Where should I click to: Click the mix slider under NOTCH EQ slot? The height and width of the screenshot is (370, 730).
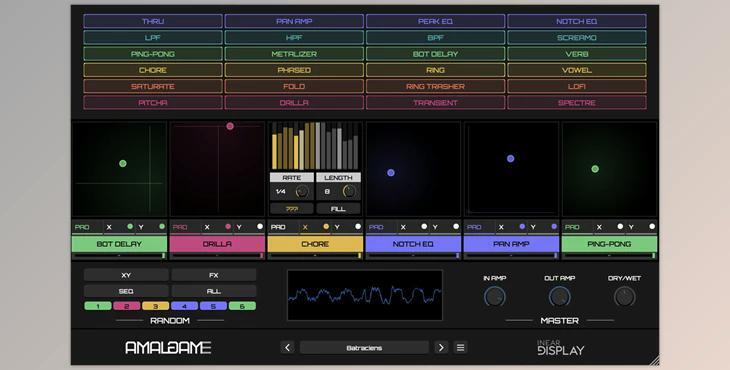(x=413, y=256)
